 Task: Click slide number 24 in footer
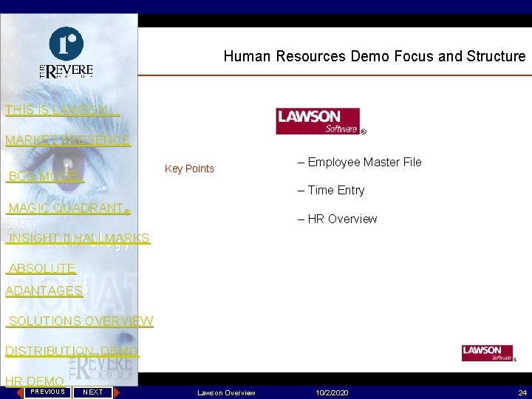pos(522,393)
